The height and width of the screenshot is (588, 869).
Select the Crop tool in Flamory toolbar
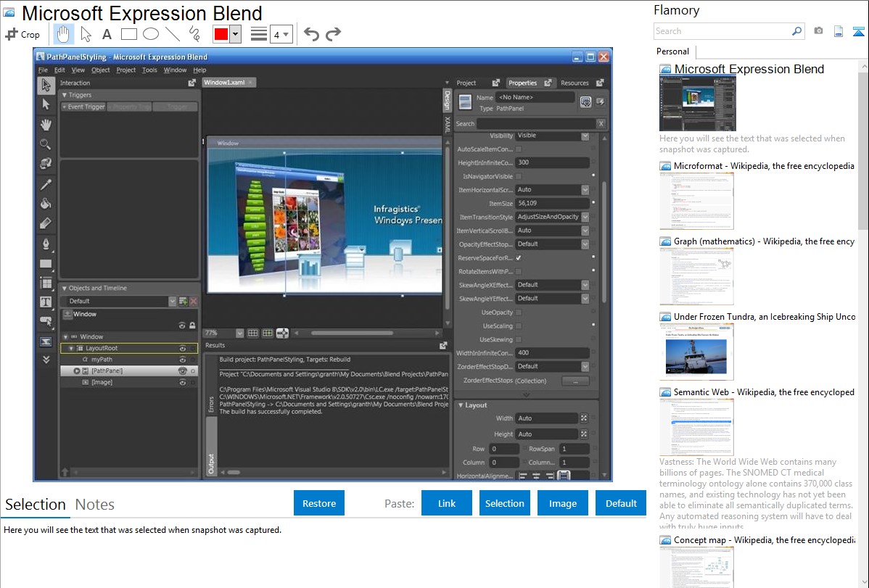click(22, 34)
